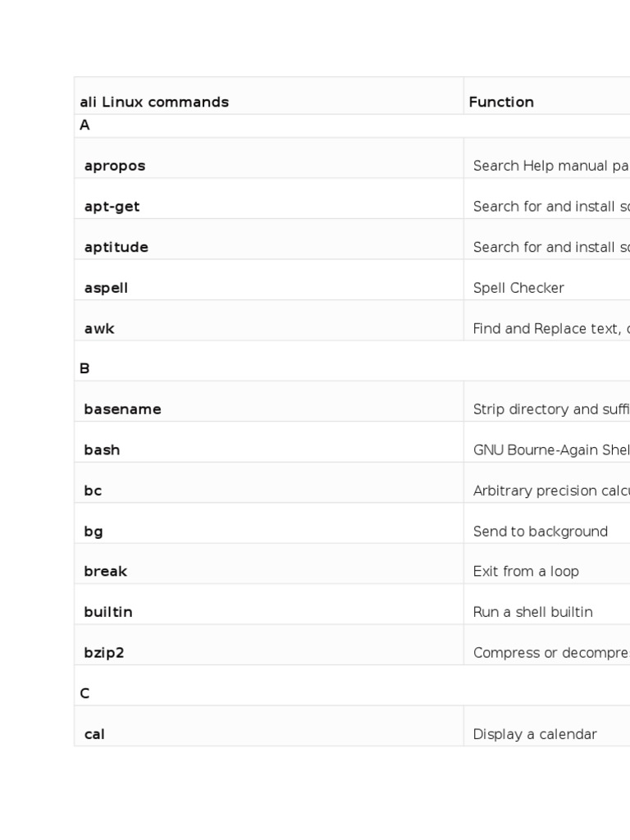Viewport: 630px width, 840px height.
Task: Click the 'bzip2' command entry
Action: pos(104,653)
